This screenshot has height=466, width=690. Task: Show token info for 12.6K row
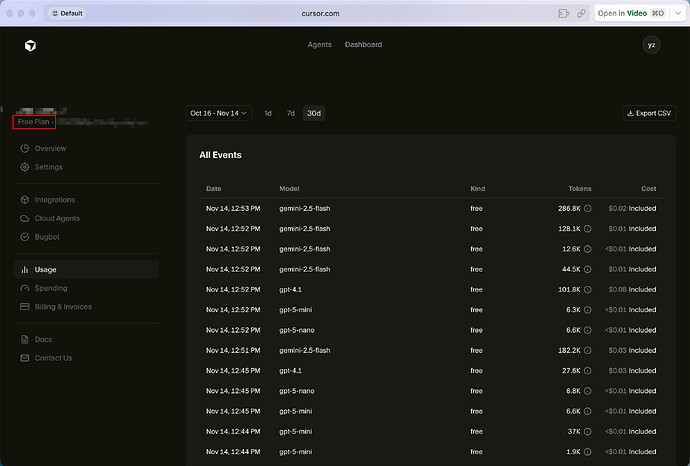tap(587, 249)
